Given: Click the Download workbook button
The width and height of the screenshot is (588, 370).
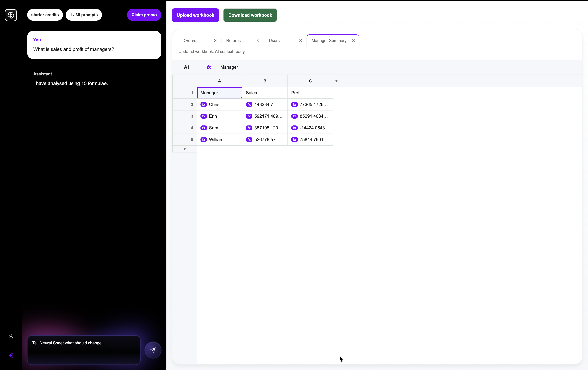Looking at the screenshot, I should [250, 15].
